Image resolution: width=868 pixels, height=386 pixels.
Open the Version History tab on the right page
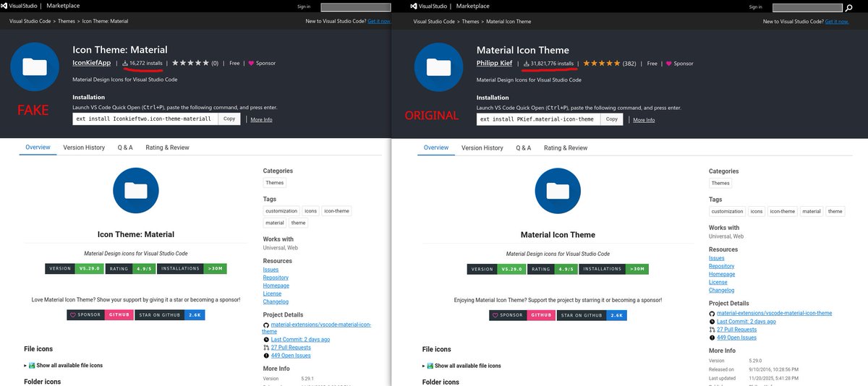click(x=482, y=147)
